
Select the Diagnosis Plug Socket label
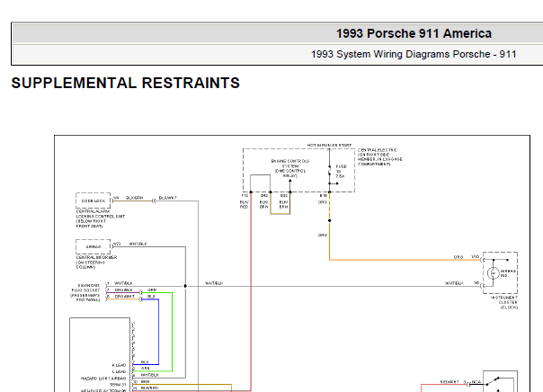pos(85,293)
